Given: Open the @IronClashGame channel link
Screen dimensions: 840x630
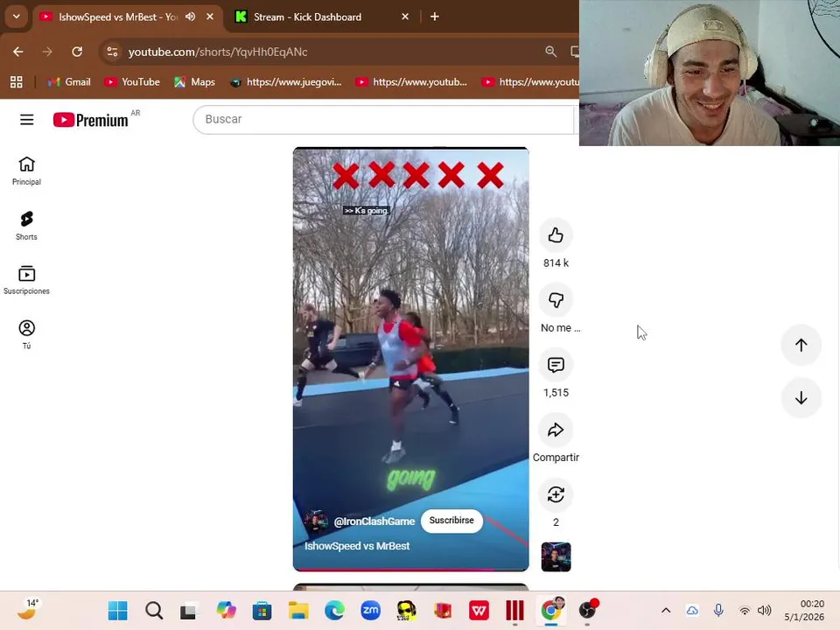Looking at the screenshot, I should [374, 521].
